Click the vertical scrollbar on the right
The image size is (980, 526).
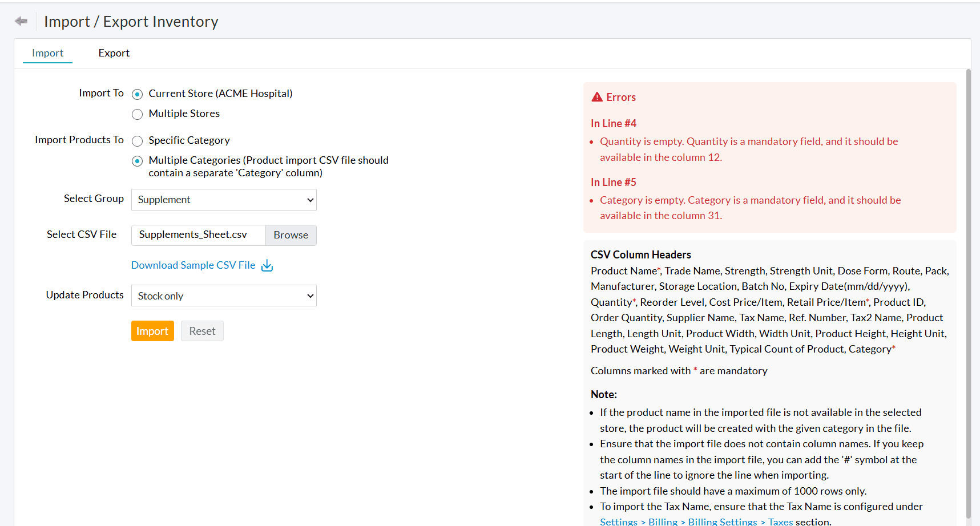pos(968,285)
